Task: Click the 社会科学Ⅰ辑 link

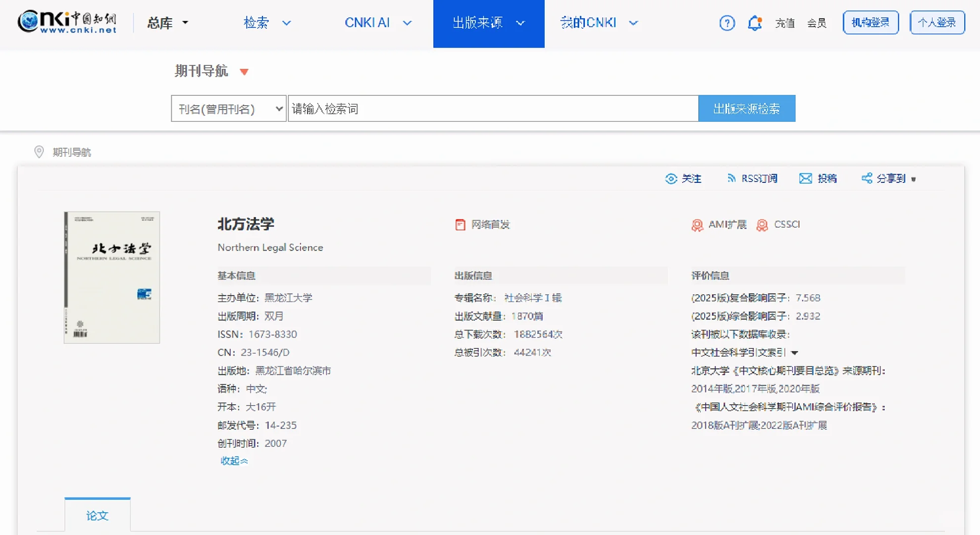Action: point(533,298)
